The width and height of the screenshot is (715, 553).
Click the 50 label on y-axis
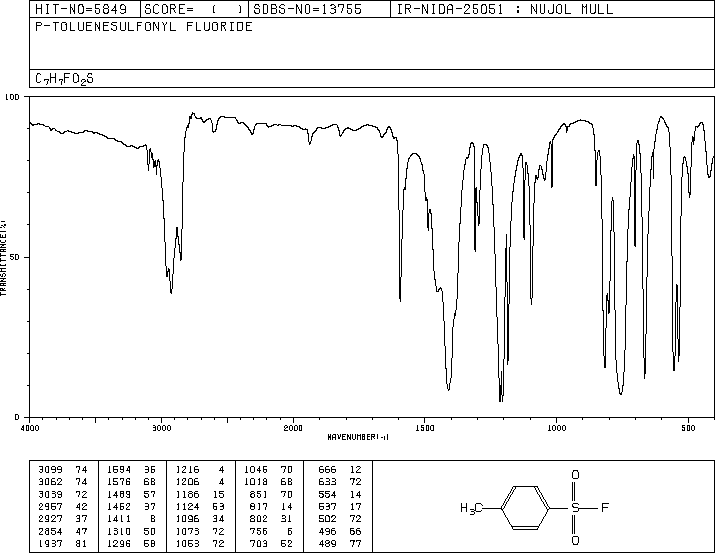[x=15, y=257]
